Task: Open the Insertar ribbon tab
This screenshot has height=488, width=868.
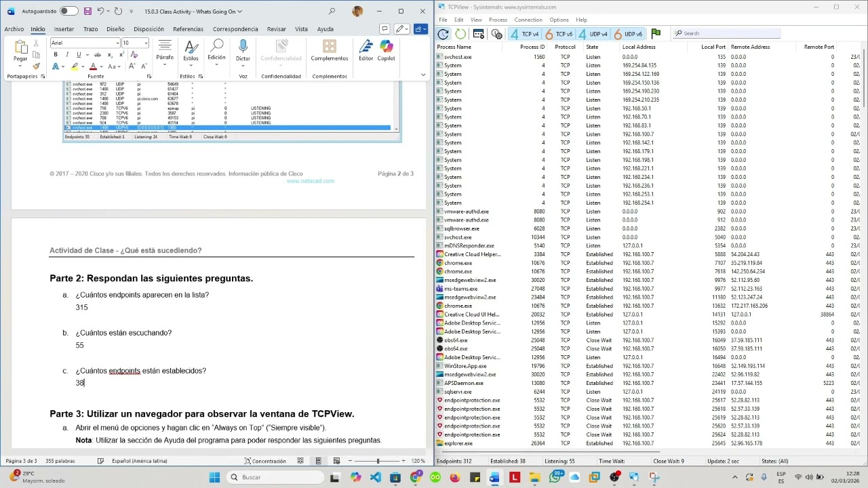Action: point(64,29)
